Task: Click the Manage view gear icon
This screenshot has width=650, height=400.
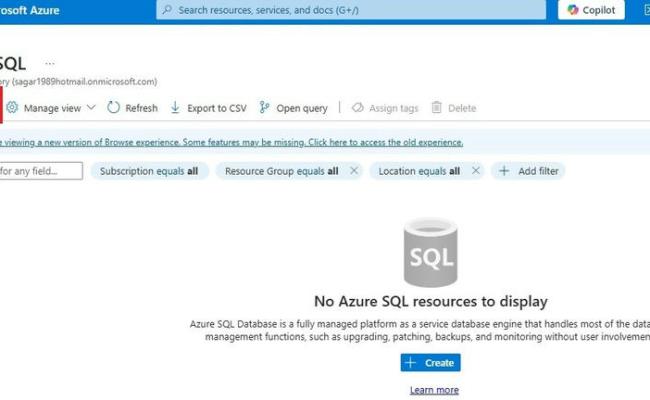Action: pyautogui.click(x=12, y=107)
